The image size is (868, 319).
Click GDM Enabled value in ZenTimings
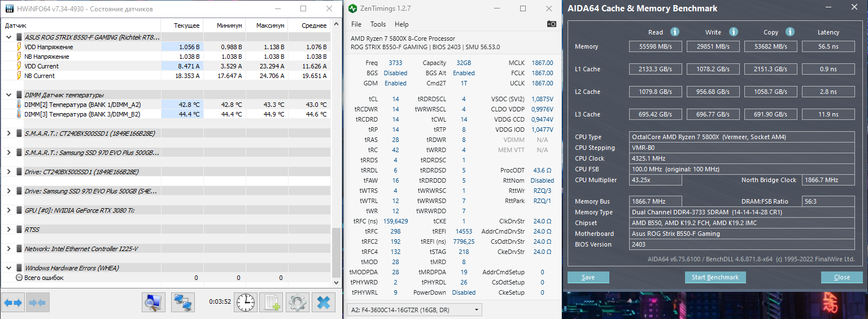(395, 83)
